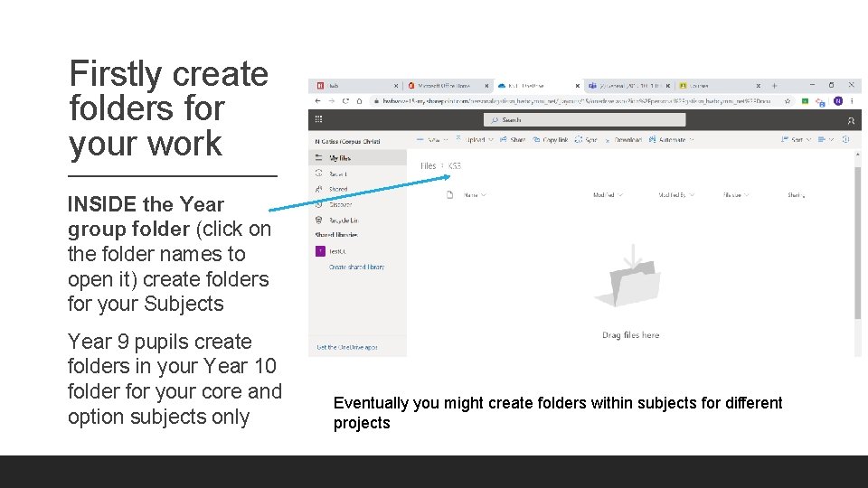Click the Sharing column header

point(796,195)
